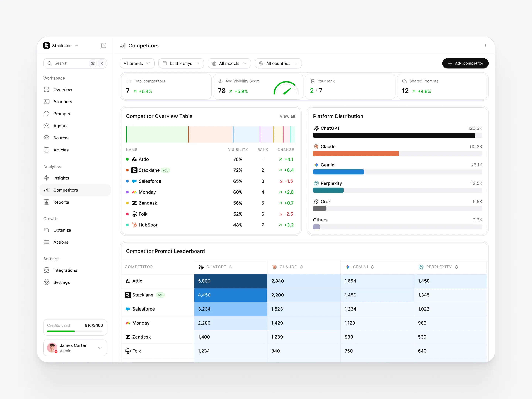Open the Stacklane workspace switcher
The width and height of the screenshot is (532, 399).
click(x=61, y=45)
